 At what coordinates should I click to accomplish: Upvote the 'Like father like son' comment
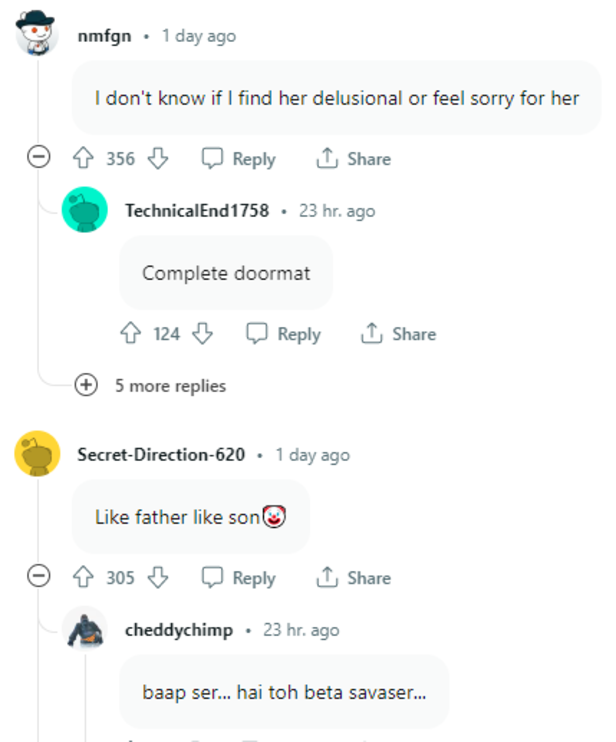coord(84,578)
